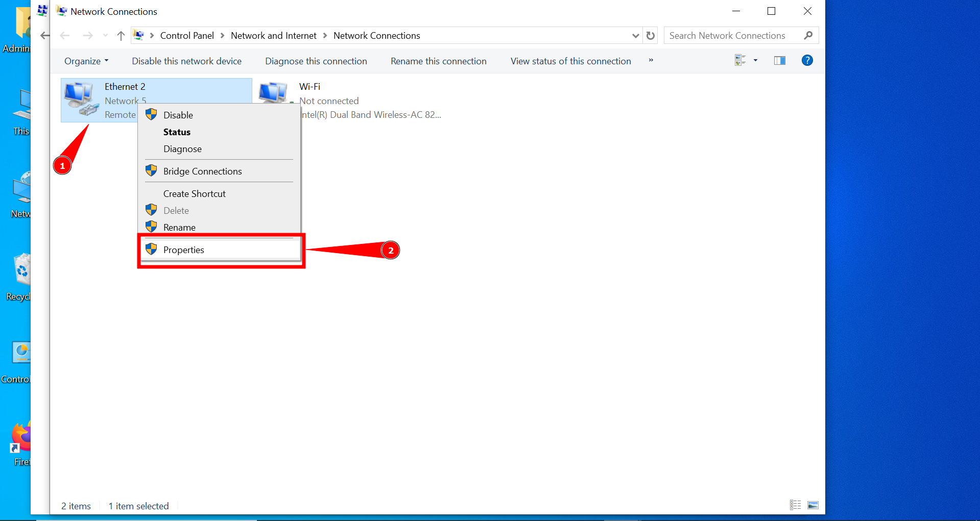Go to Control Panel breadcrumb
Viewport: 980px width, 521px height.
[187, 36]
